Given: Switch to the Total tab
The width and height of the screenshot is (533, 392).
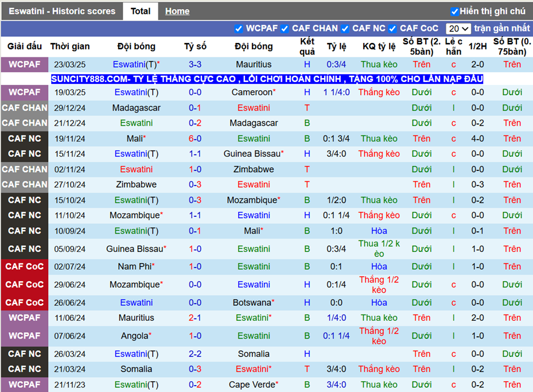Looking at the screenshot, I should [x=141, y=11].
